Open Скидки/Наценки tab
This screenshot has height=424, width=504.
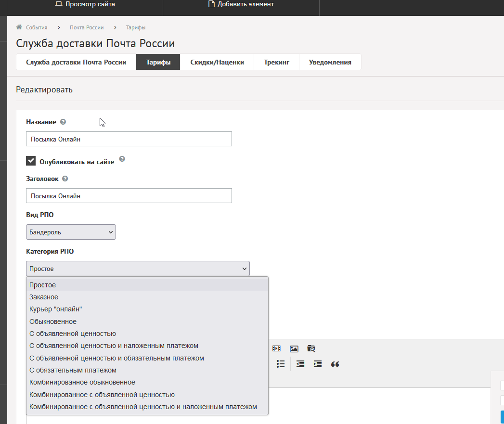[217, 62]
